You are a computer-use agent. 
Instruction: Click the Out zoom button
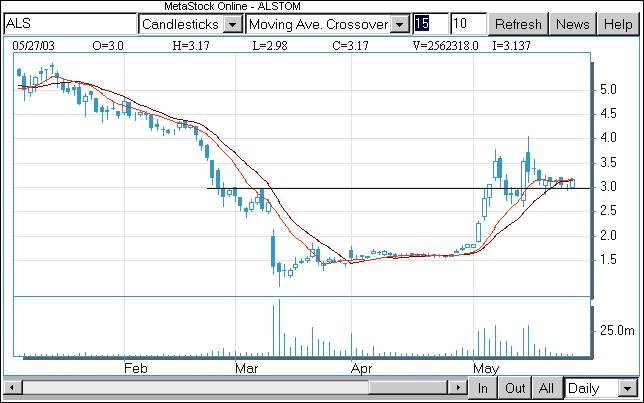click(515, 388)
